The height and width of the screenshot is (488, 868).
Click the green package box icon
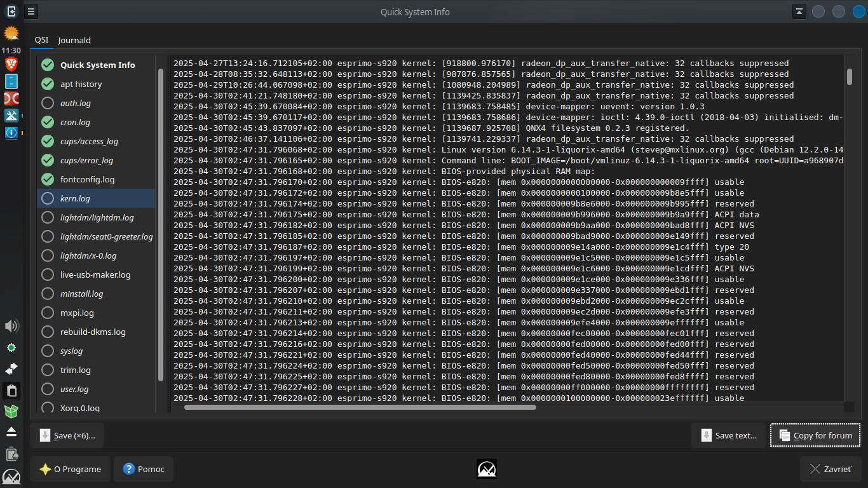(11, 411)
